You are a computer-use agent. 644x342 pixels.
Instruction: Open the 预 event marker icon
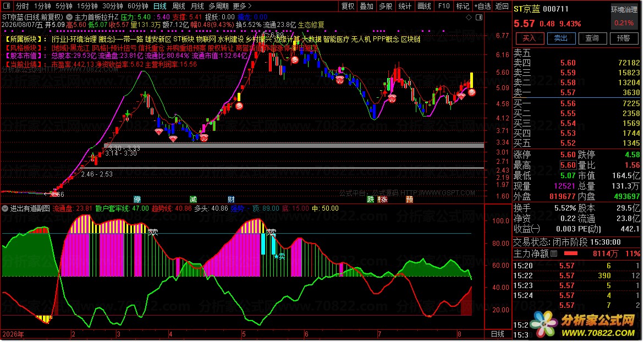tap(410, 200)
